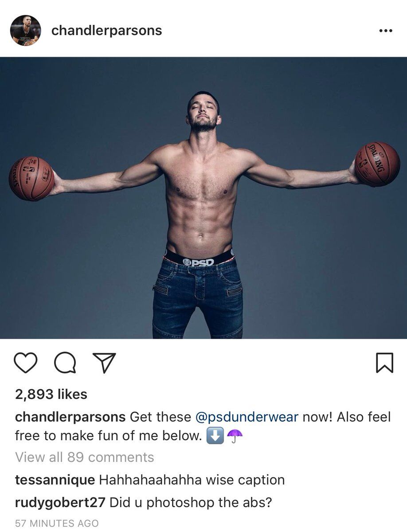The height and width of the screenshot is (532, 407).
Task: View the 2,893 likes list
Action: tap(51, 394)
